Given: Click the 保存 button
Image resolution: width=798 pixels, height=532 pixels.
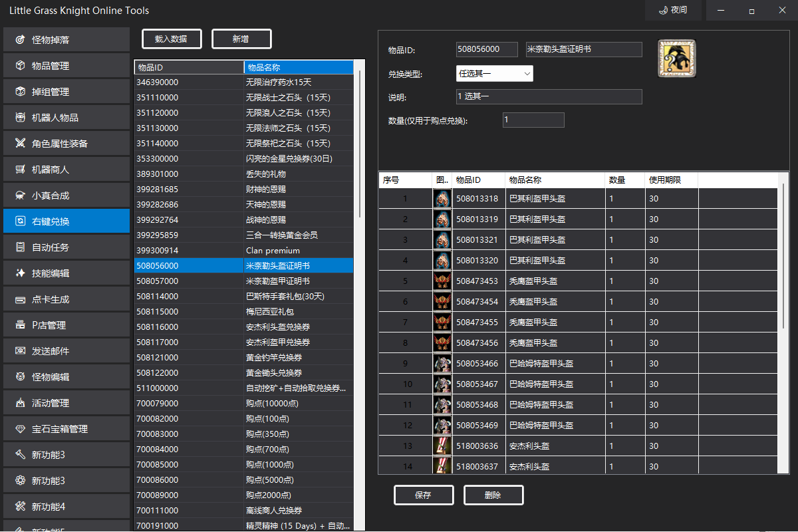Looking at the screenshot, I should pos(424,495).
